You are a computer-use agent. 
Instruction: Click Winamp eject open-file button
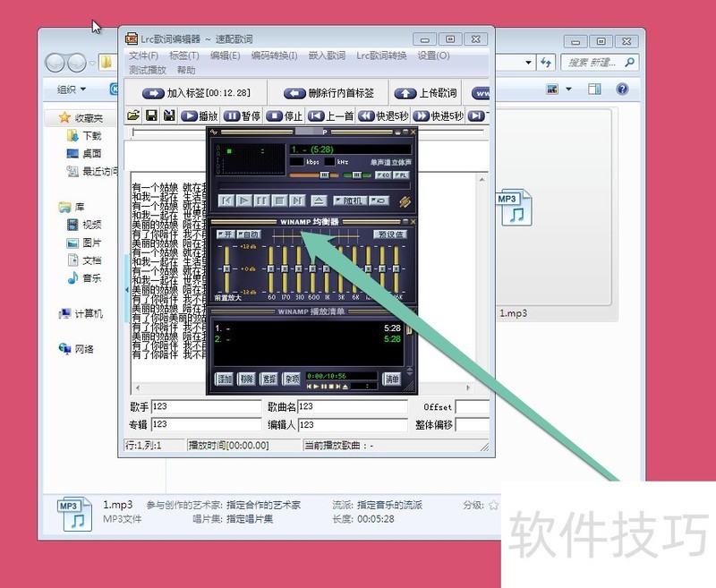319,200
